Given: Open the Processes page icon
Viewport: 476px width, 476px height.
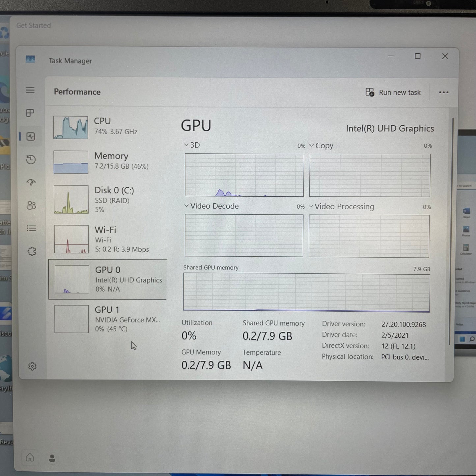Looking at the screenshot, I should pyautogui.click(x=30, y=113).
